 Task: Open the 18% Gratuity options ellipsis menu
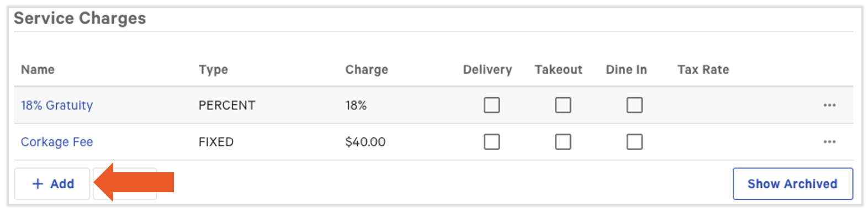[829, 105]
